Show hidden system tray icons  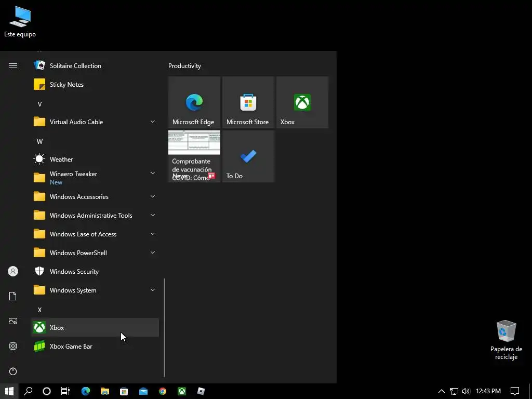[442, 391]
